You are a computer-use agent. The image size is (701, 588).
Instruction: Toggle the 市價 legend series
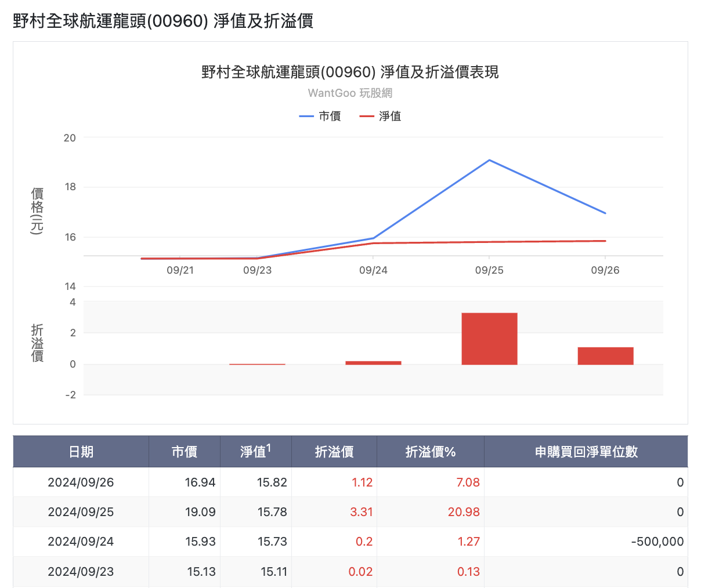[x=320, y=116]
